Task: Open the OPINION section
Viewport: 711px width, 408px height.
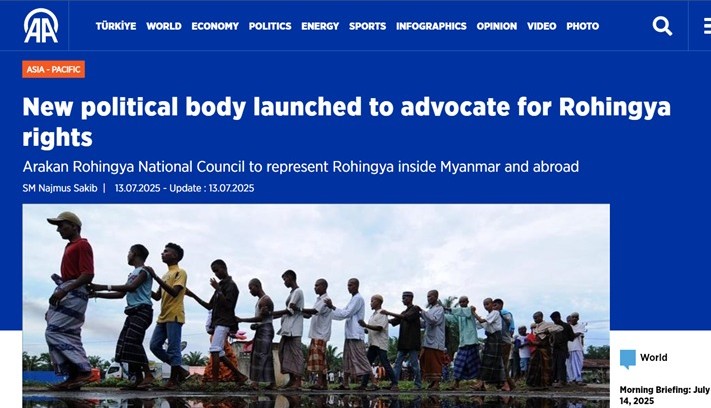Action: coord(497,26)
